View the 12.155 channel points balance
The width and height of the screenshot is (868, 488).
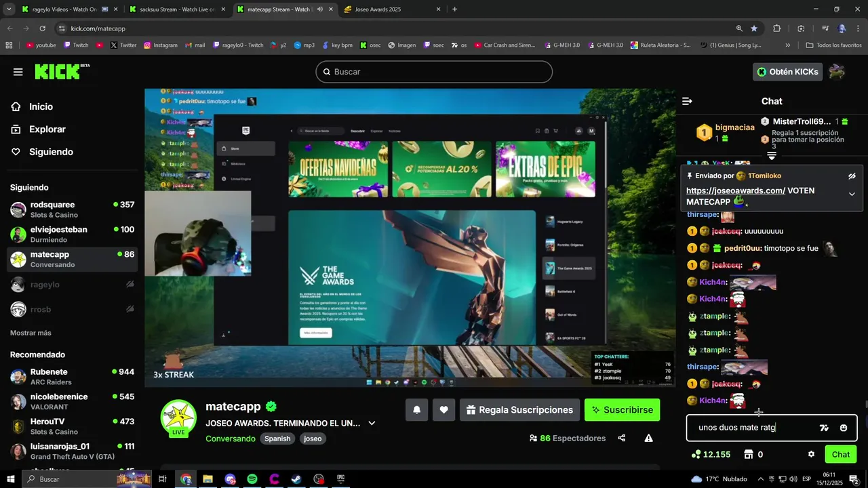click(711, 454)
